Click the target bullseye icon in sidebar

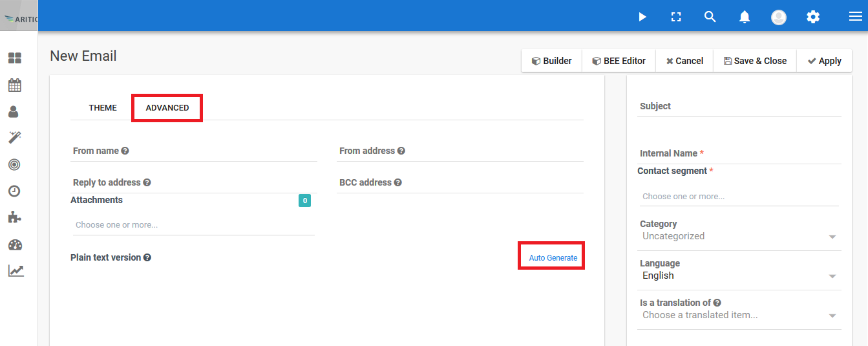[x=14, y=164]
